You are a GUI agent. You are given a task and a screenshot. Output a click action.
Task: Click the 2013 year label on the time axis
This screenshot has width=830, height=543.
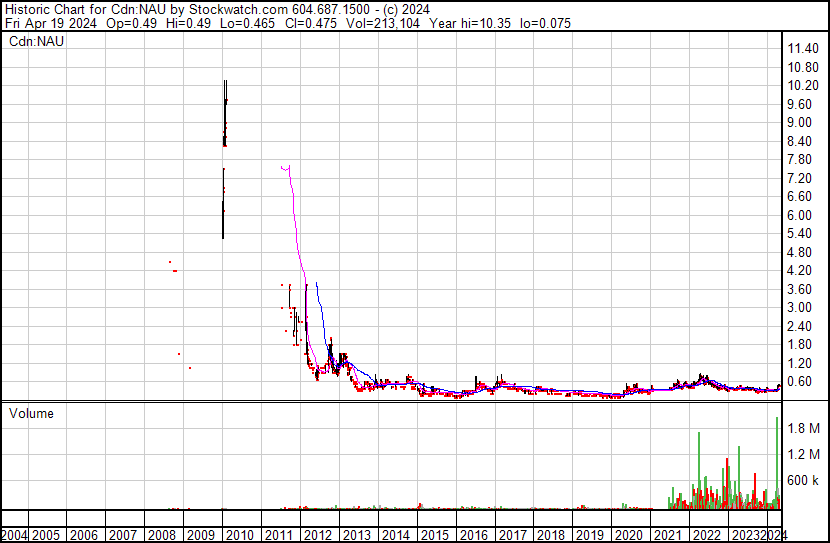(358, 535)
